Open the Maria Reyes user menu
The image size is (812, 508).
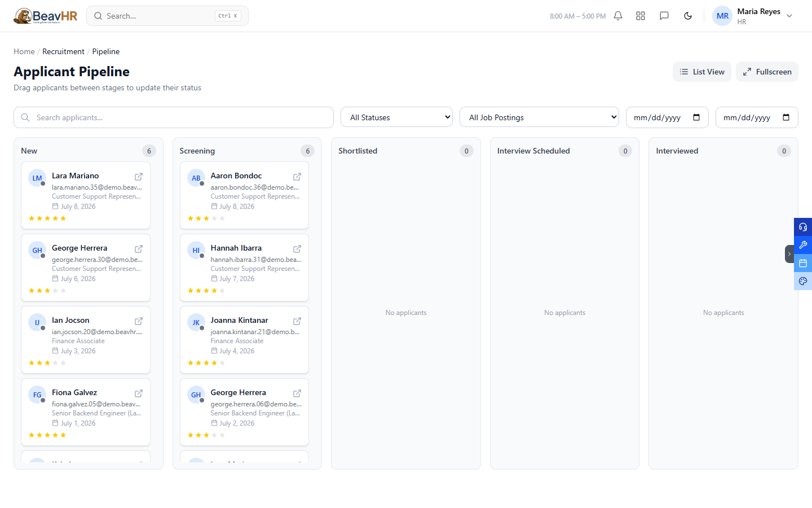[x=753, y=16]
